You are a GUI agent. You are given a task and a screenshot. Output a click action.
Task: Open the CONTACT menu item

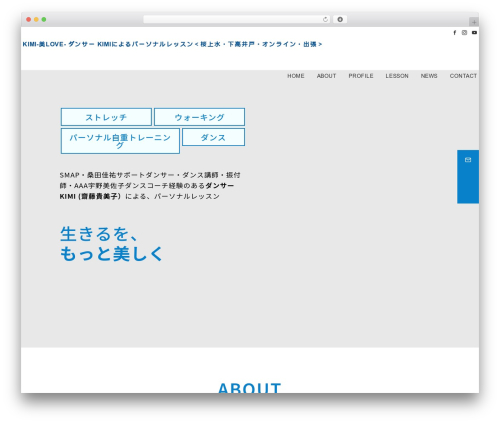(x=463, y=76)
